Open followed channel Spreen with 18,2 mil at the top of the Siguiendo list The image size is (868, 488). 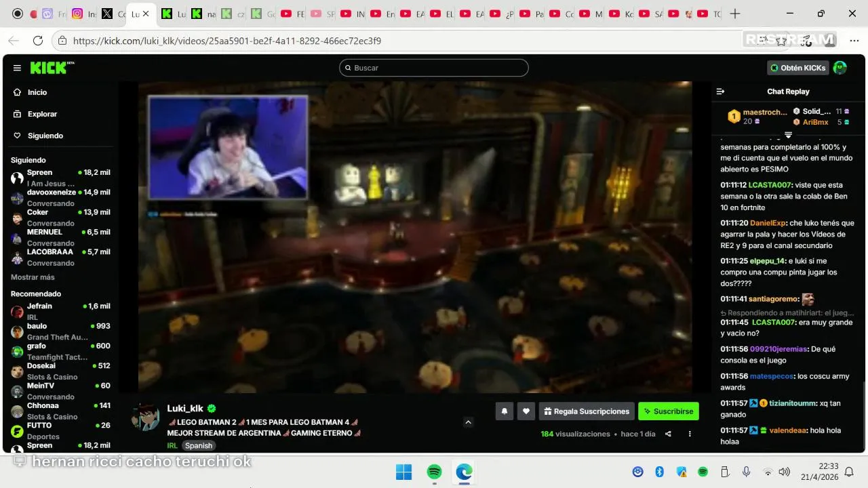coord(60,178)
